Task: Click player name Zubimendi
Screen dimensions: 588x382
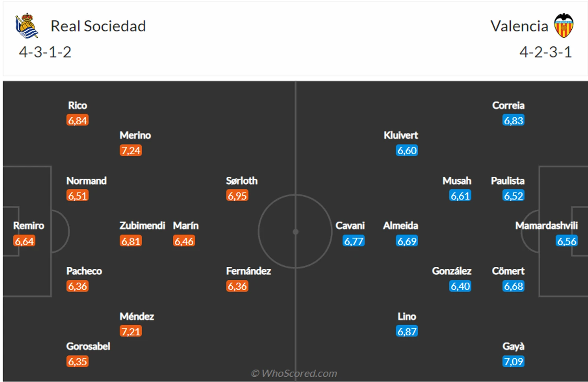Action: 142,225
